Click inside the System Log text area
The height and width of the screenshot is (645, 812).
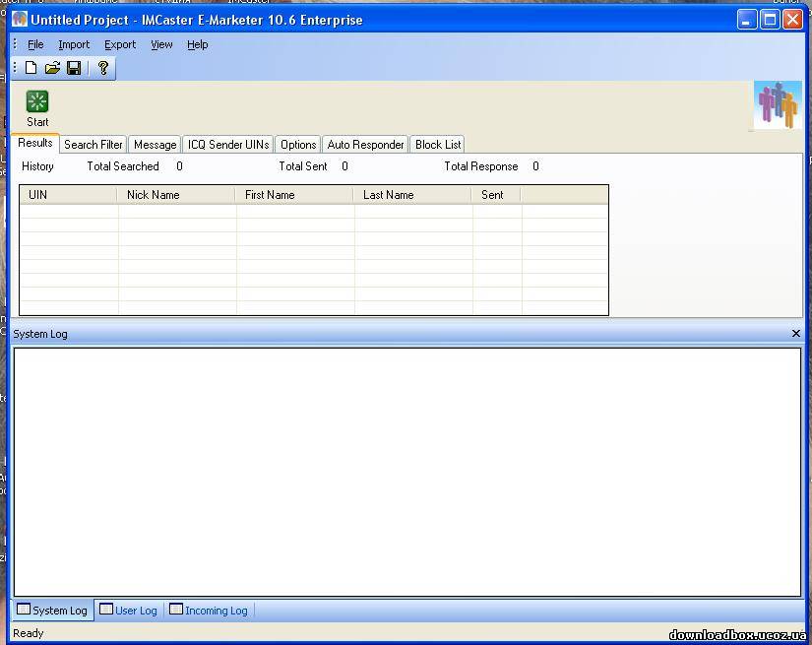tap(407, 472)
